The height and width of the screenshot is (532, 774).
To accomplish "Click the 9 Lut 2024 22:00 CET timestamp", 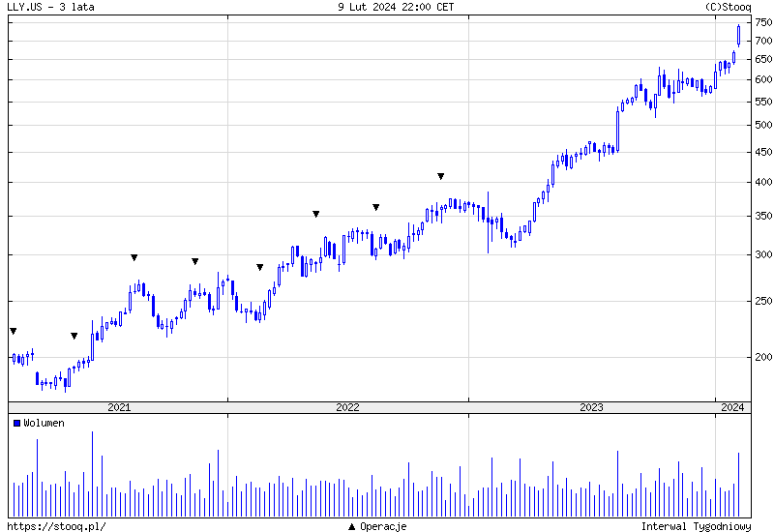I will (x=396, y=7).
